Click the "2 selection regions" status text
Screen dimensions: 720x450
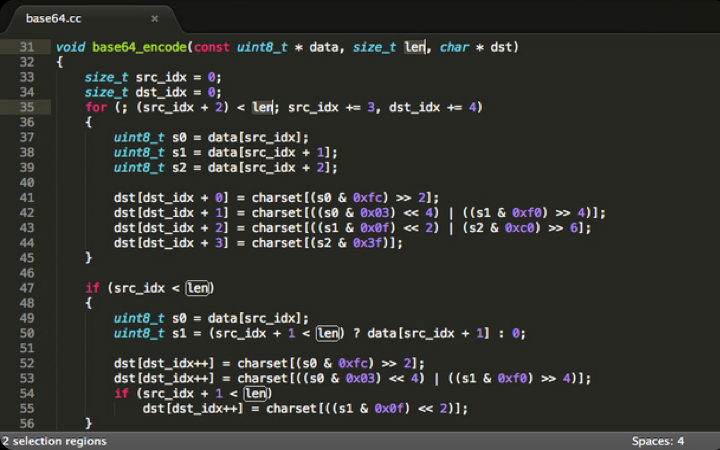click(x=53, y=440)
